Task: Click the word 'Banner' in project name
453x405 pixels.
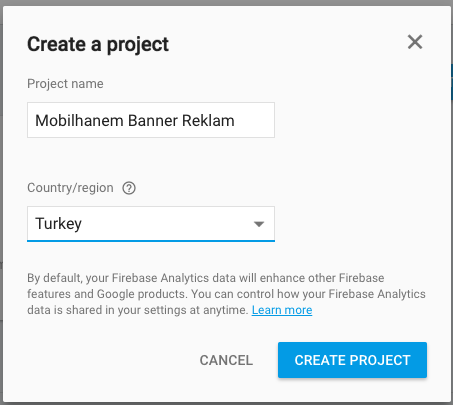Action: tap(153, 121)
